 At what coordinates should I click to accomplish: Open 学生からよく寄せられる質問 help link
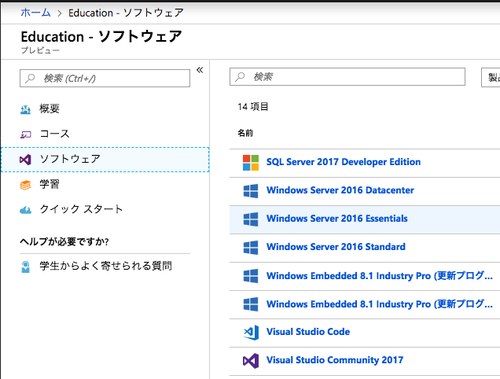pyautogui.click(x=106, y=266)
